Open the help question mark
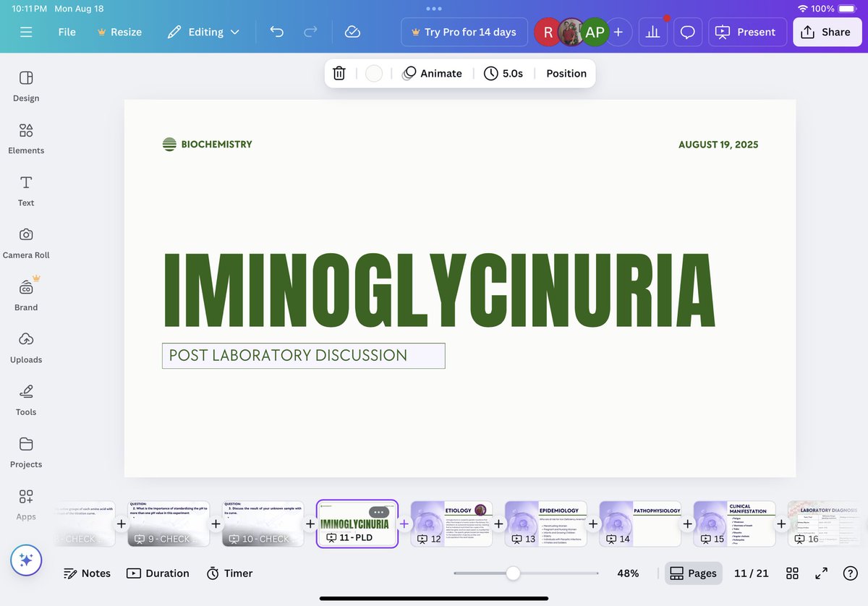This screenshot has width=868, height=606. point(851,573)
